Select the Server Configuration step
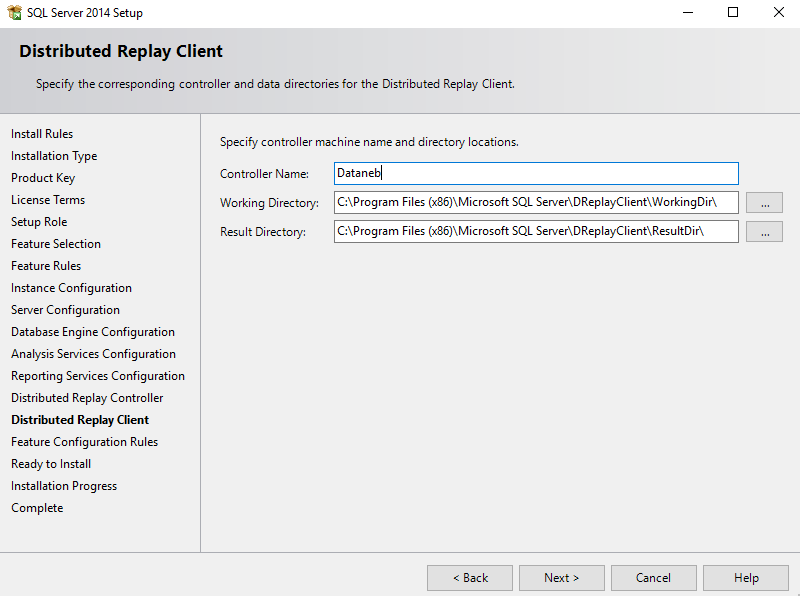 click(65, 310)
